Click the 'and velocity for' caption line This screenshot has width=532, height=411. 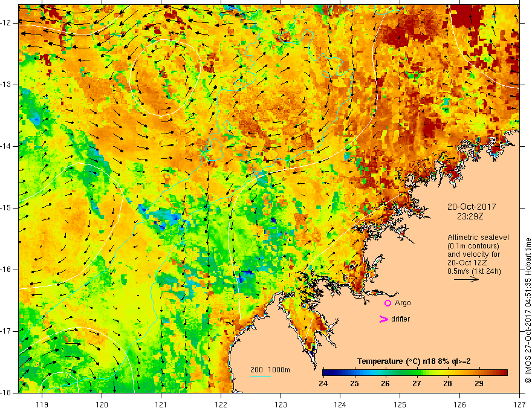click(x=473, y=254)
